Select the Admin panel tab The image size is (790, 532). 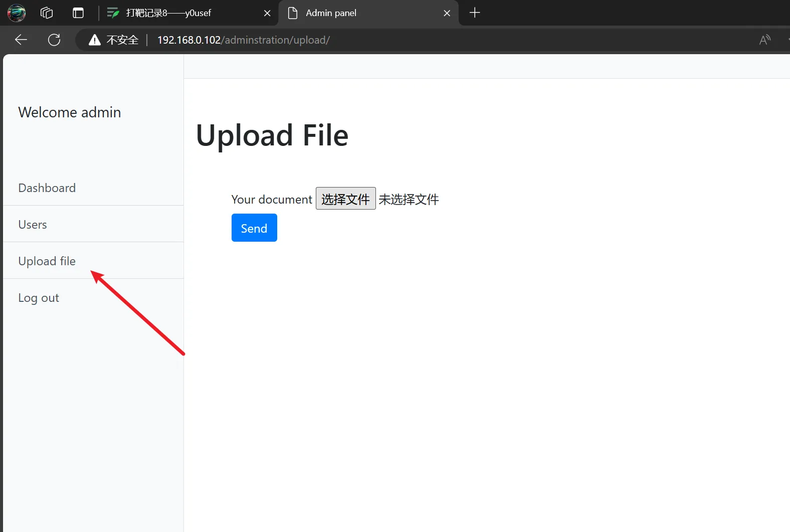pos(331,13)
